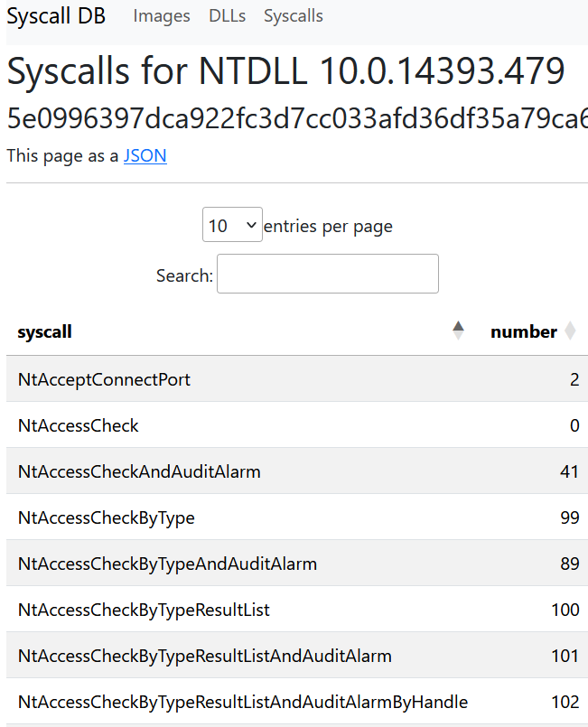Sort table by syscall column arrows
The height and width of the screenshot is (727, 588).
(458, 331)
